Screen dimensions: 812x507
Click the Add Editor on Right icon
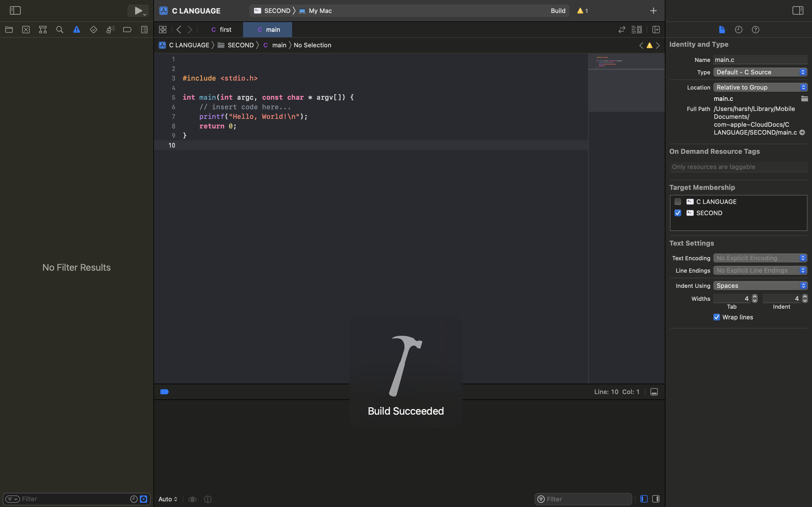[656, 30]
